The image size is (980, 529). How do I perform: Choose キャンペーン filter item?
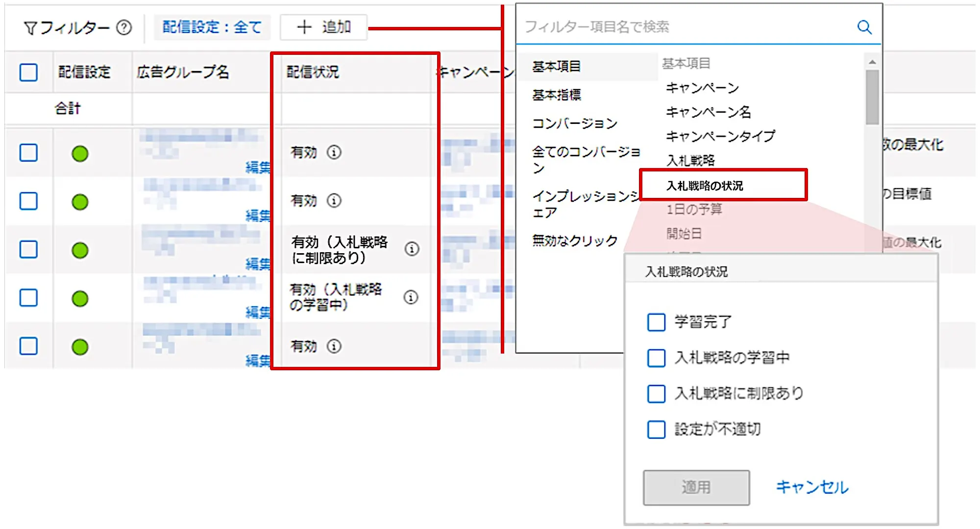702,88
